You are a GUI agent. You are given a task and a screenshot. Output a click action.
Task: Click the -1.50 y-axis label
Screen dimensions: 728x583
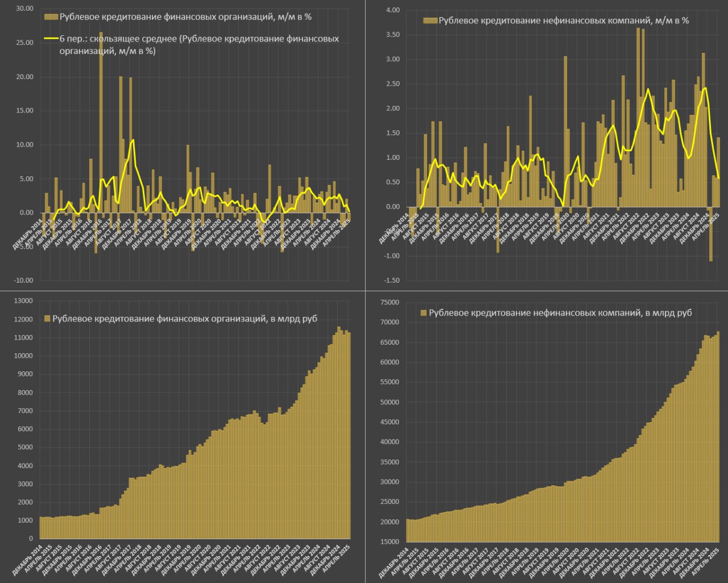coord(391,280)
